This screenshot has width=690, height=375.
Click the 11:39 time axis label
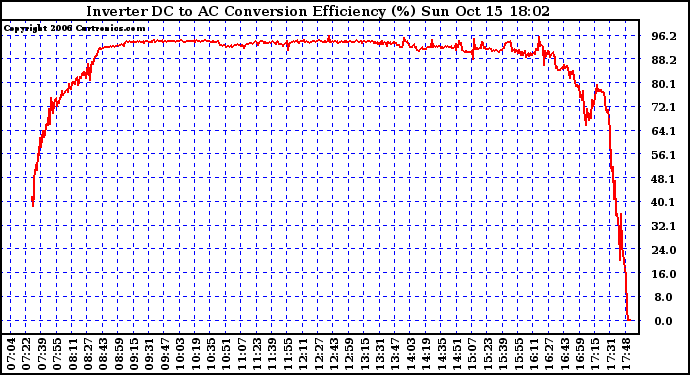click(272, 354)
